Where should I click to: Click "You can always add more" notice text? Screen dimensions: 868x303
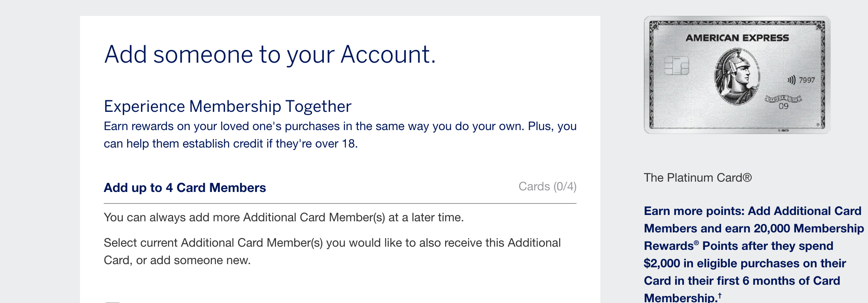point(284,217)
